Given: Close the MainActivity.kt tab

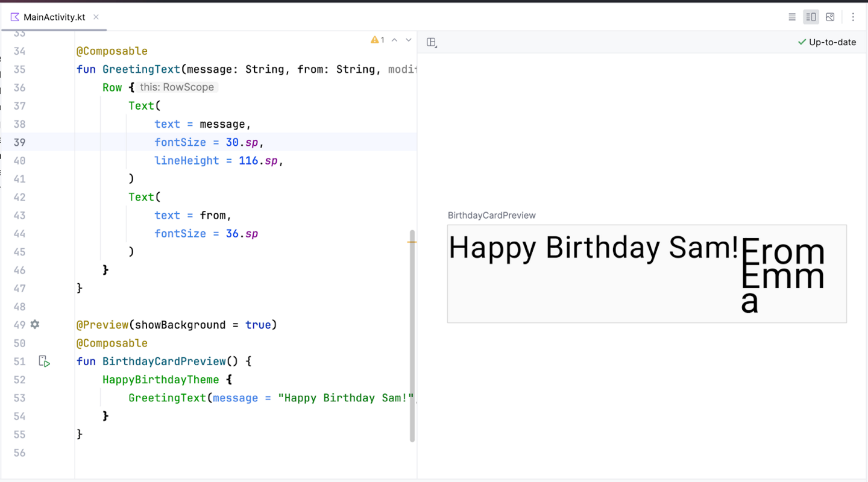Looking at the screenshot, I should pyautogui.click(x=96, y=17).
